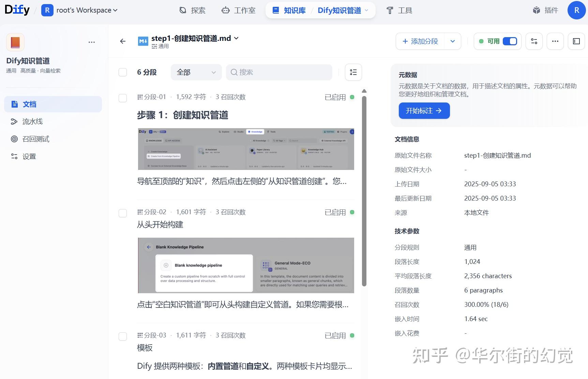Select checkbox for 分段-01
This screenshot has width=588, height=379.
click(123, 98)
